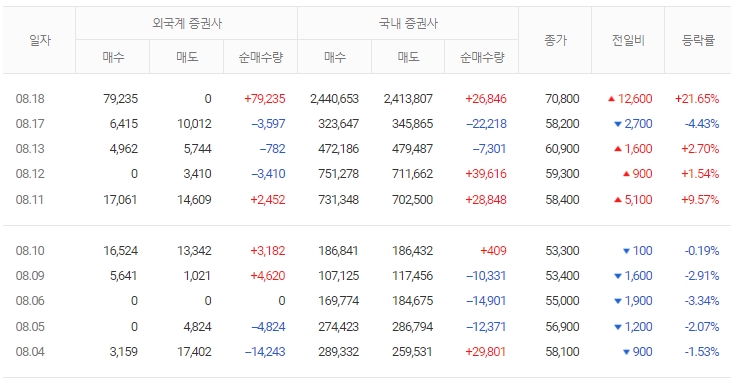
Task: Select the date cell 08.04
Action: 30,352
